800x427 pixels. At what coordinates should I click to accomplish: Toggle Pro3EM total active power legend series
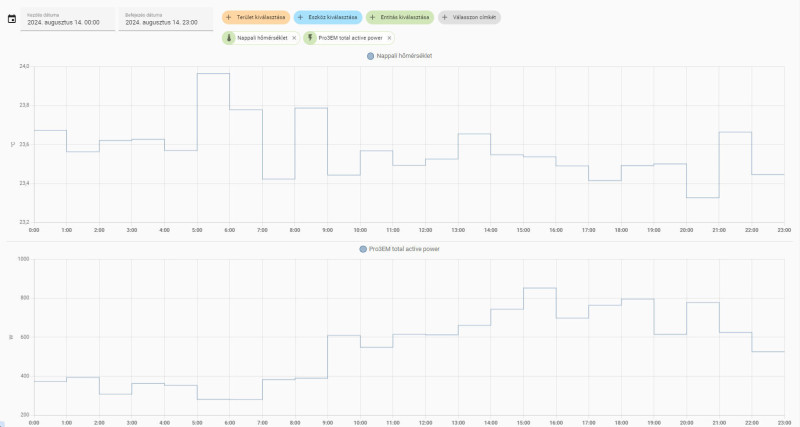tap(399, 249)
